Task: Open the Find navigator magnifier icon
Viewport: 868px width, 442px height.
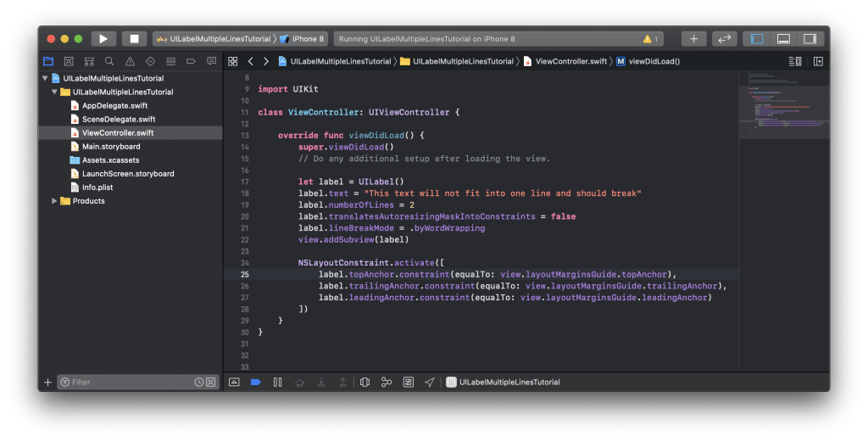Action: tap(109, 61)
